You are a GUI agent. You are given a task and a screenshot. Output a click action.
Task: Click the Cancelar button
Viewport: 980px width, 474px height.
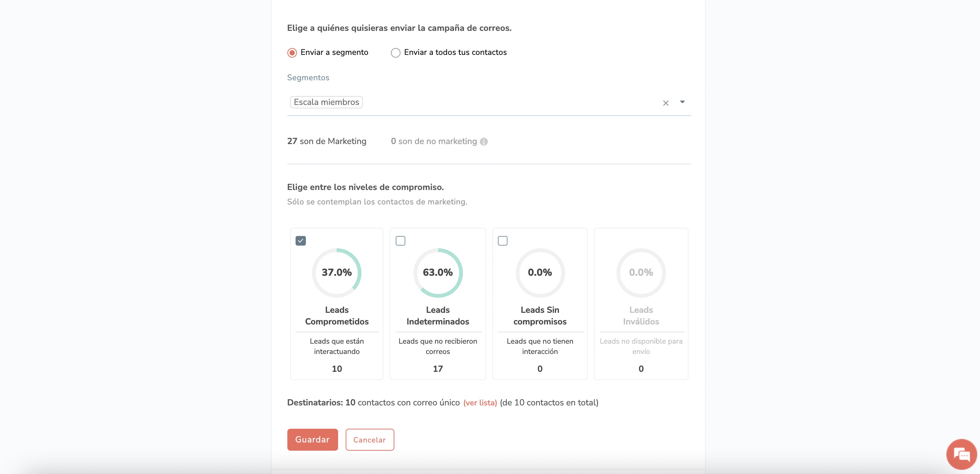pos(369,440)
